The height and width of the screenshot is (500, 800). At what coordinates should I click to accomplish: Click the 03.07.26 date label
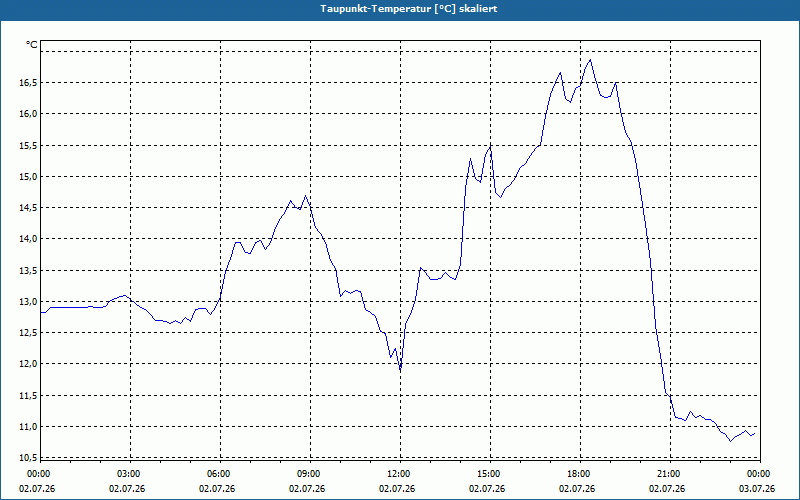[757, 488]
